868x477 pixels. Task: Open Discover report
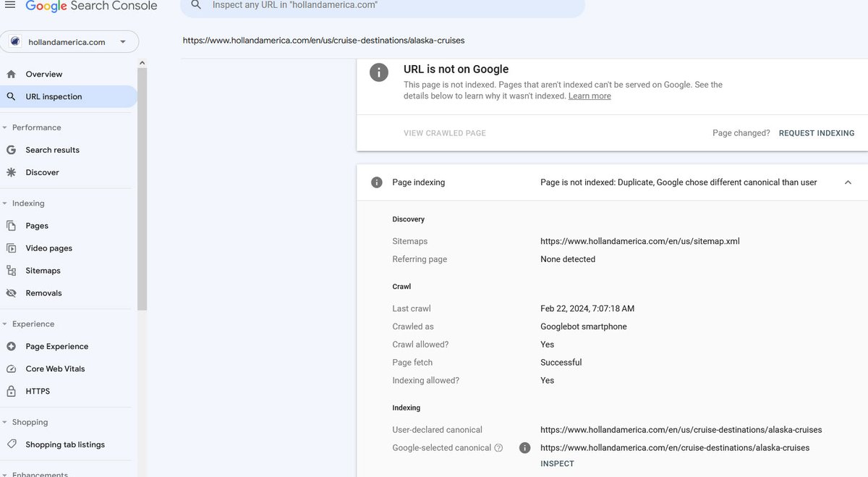click(42, 172)
